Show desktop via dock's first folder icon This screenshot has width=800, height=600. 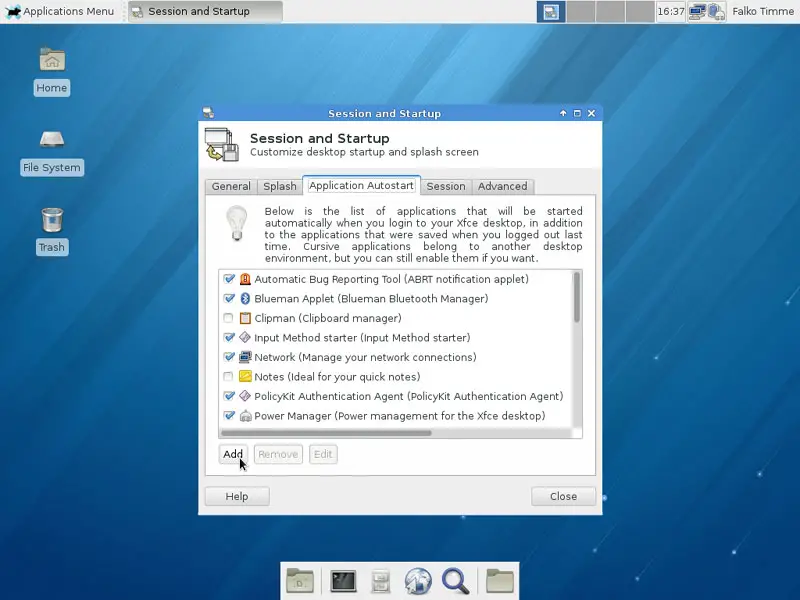299,581
